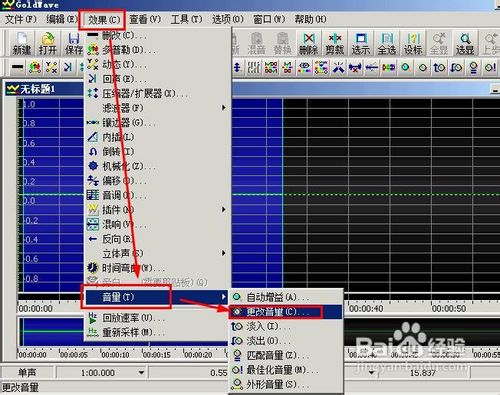Click the fade in toolbar icon
This screenshot has height=395, width=500.
coord(439,68)
